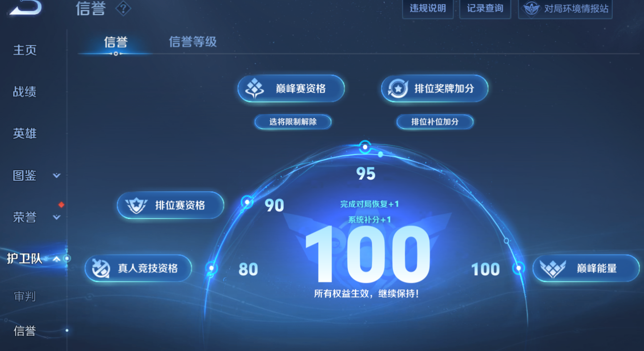Click the 80 marker node on the arc

click(212, 268)
